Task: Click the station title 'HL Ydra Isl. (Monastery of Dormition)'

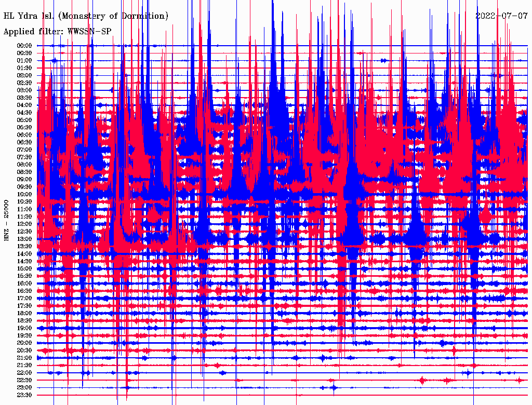Action: coord(86,16)
